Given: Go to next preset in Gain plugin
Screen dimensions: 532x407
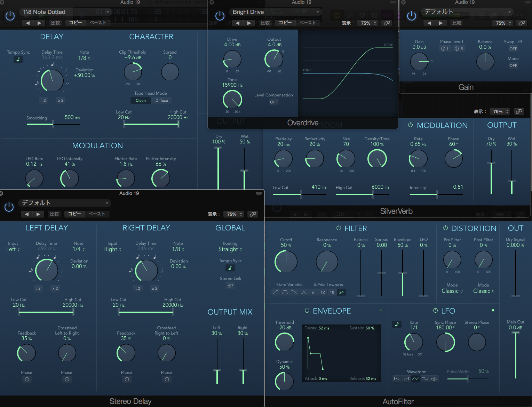Looking at the screenshot, I should click(441, 23).
